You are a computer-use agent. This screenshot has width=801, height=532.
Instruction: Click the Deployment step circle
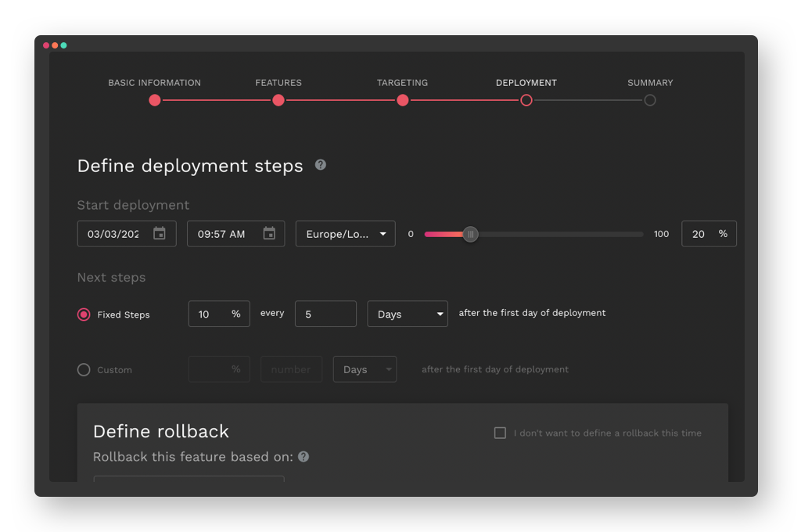point(526,100)
